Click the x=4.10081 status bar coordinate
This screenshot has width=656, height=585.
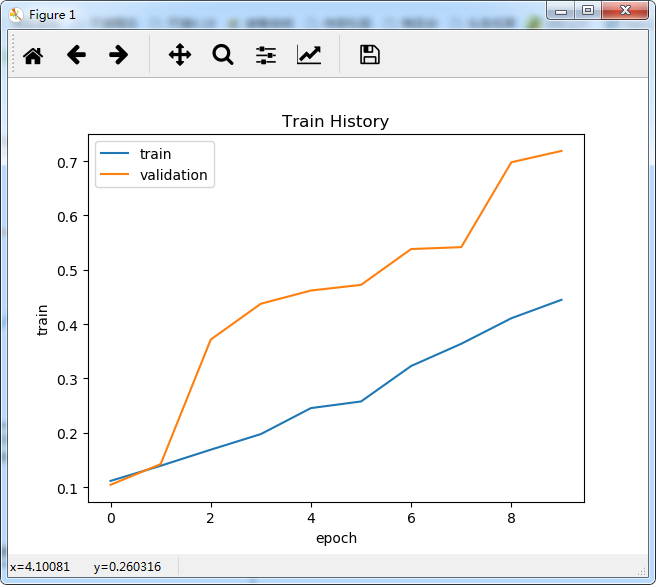point(40,567)
